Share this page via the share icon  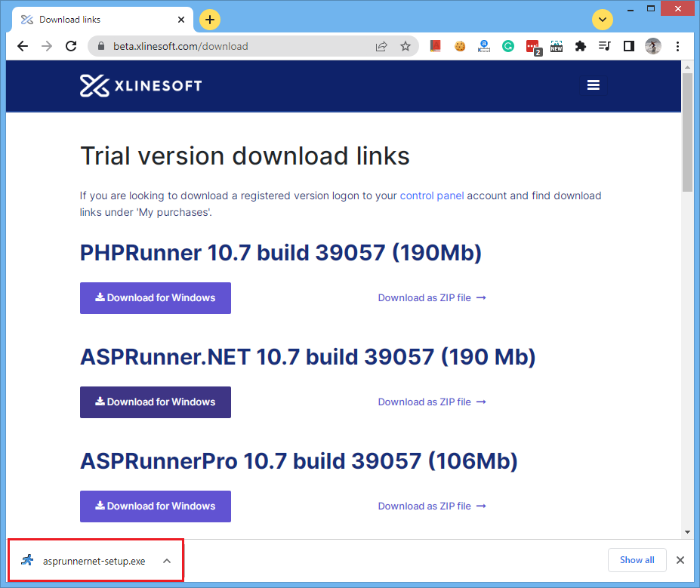[381, 46]
